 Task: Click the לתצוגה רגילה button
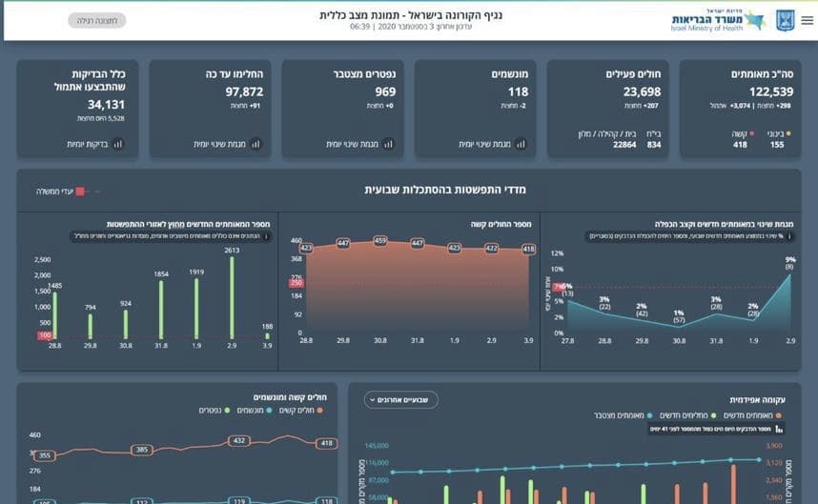(x=97, y=21)
